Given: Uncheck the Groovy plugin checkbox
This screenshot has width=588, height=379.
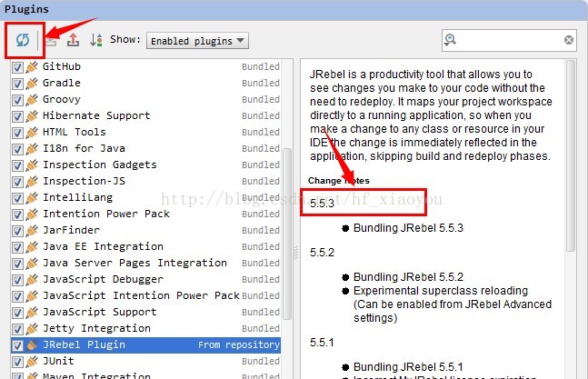Looking at the screenshot, I should coord(17,100).
